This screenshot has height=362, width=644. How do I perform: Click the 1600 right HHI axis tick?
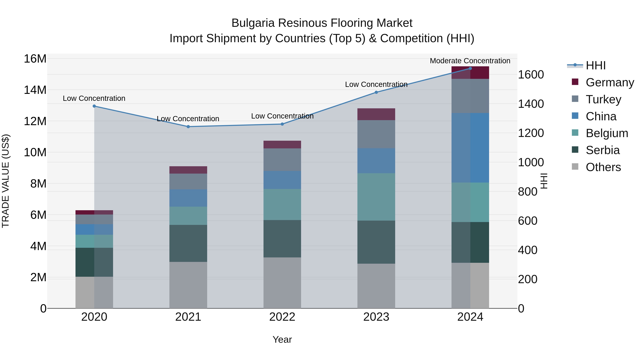(531, 74)
